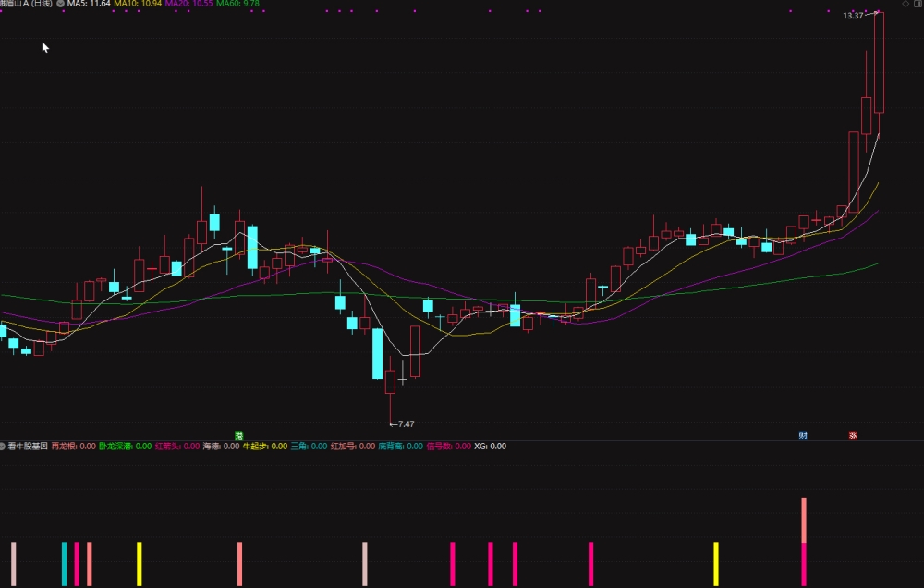Click the diamond icon at top right
The image size is (924, 588).
tap(906, 4)
